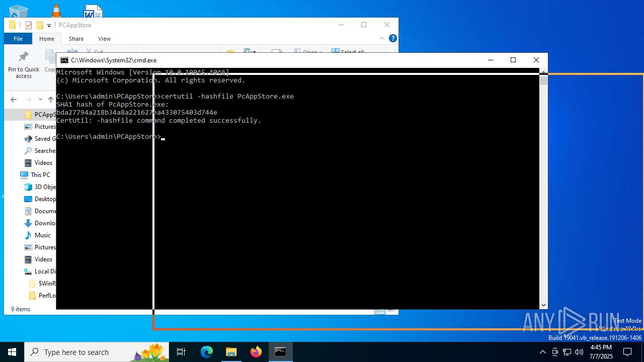Open Task View on the taskbar
This screenshot has height=362, width=644.
[181, 352]
